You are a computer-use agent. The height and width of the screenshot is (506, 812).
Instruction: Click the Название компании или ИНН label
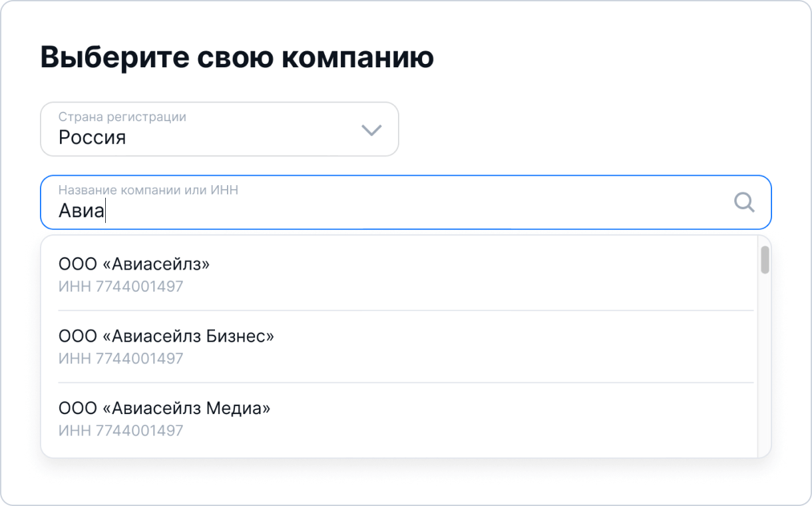point(148,190)
